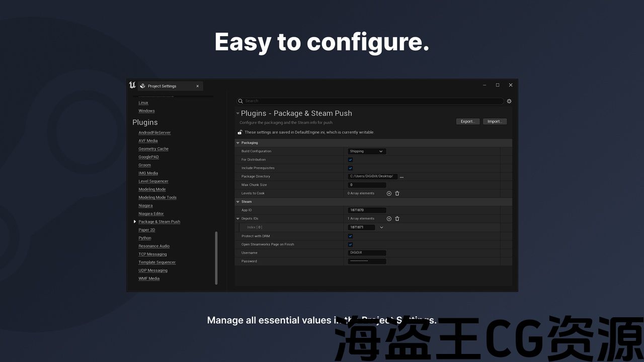This screenshot has height=362, width=644.
Task: Toggle the For Distribution checkbox
Action: [350, 160]
